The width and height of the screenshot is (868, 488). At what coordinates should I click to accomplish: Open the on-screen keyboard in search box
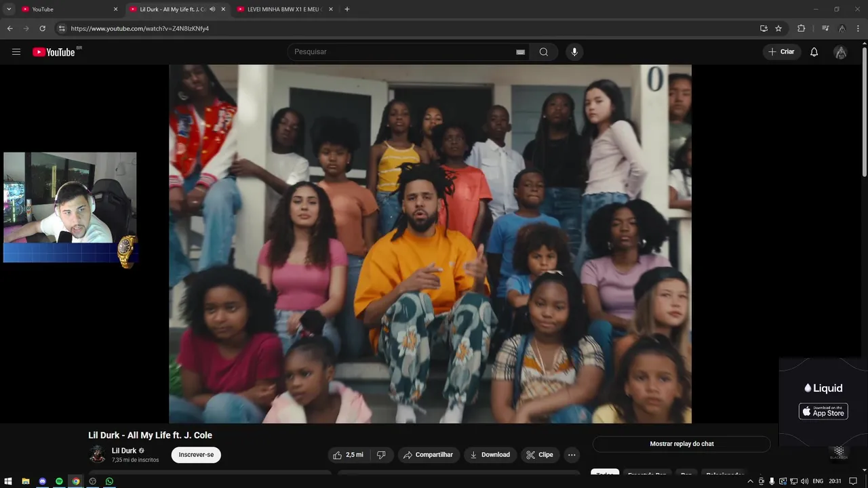pyautogui.click(x=520, y=52)
